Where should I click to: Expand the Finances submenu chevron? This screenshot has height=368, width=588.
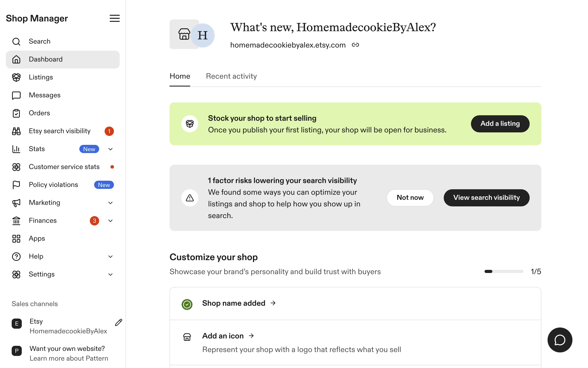[x=110, y=221]
